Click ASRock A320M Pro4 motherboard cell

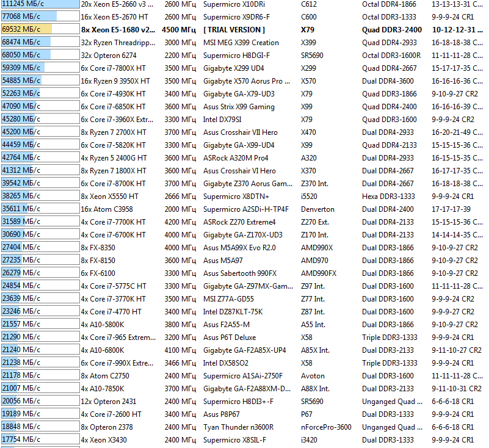tap(236, 157)
